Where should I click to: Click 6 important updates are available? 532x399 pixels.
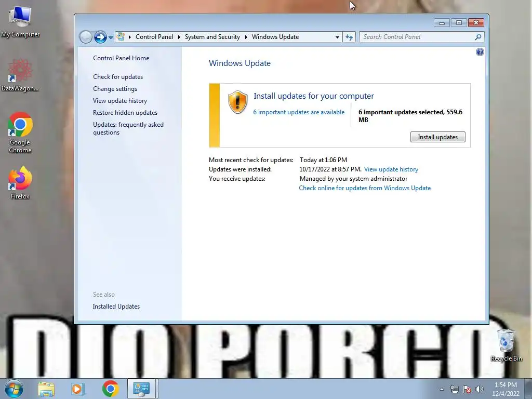point(299,112)
